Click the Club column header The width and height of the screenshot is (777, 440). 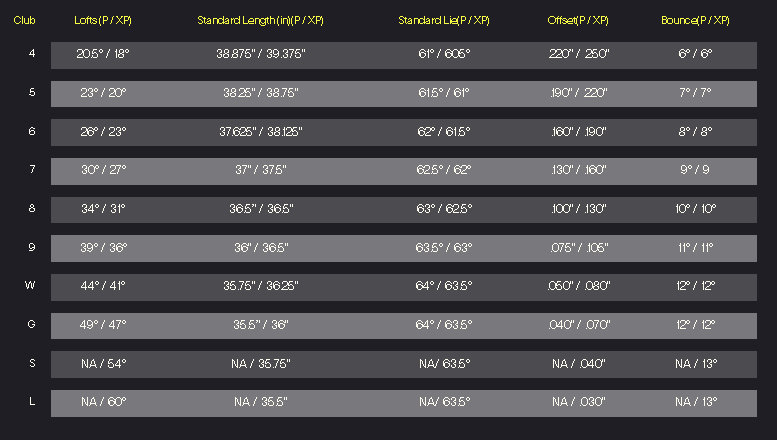click(x=24, y=20)
